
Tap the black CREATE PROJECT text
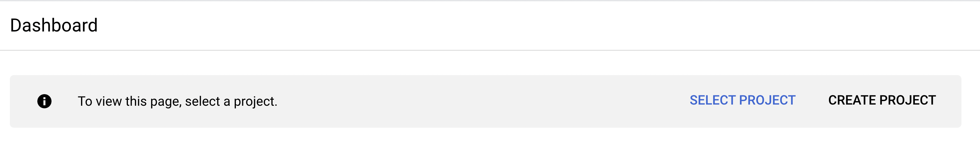coord(882,100)
